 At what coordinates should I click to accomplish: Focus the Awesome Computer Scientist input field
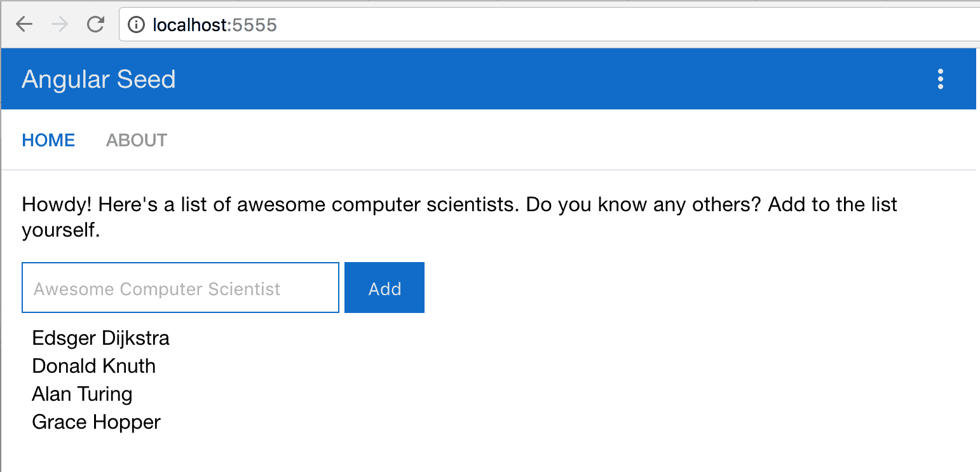click(180, 288)
